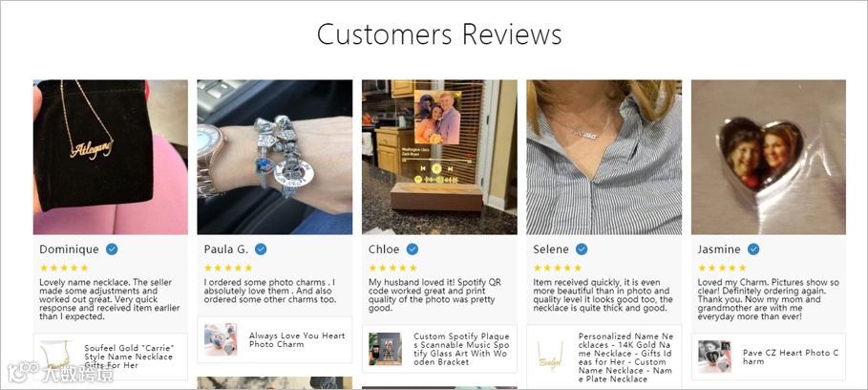This screenshot has height=390, width=868.
Task: Open Selene's necklace review photo
Action: 603,158
